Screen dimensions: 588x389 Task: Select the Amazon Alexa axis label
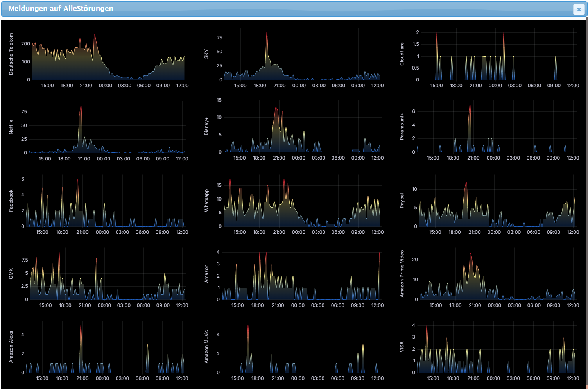pyautogui.click(x=11, y=347)
